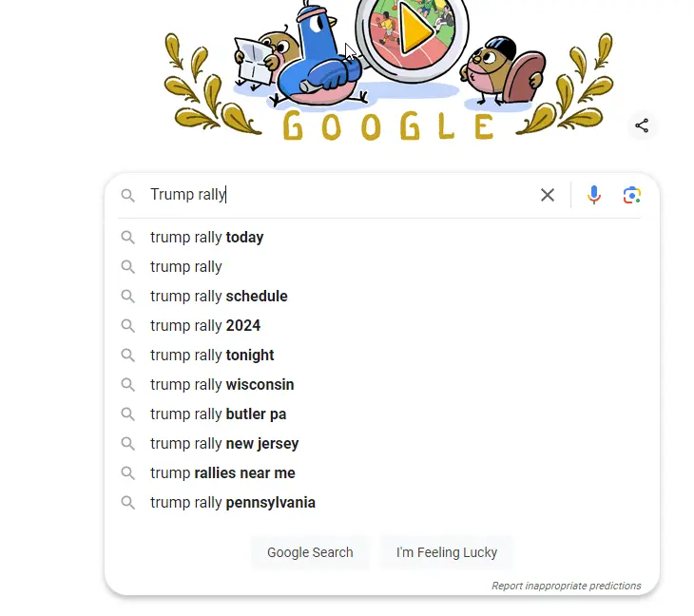Click search icon beside 'trump rally pennsylvania'
This screenshot has height=616, width=694.
pos(127,503)
